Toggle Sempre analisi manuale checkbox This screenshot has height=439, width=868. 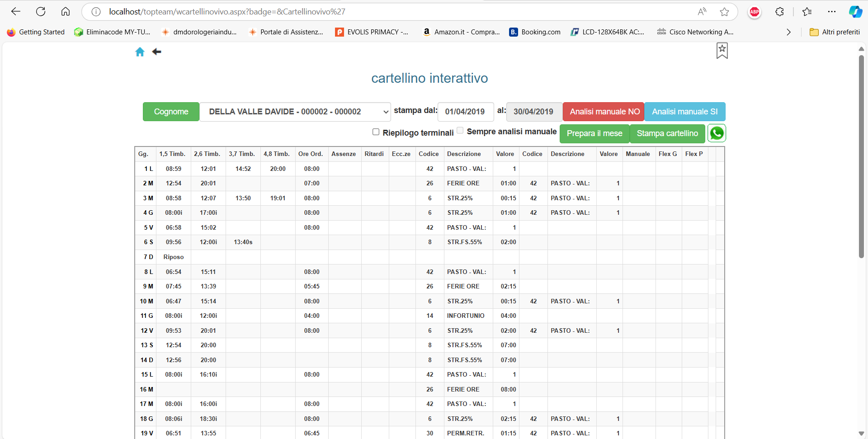click(x=460, y=131)
